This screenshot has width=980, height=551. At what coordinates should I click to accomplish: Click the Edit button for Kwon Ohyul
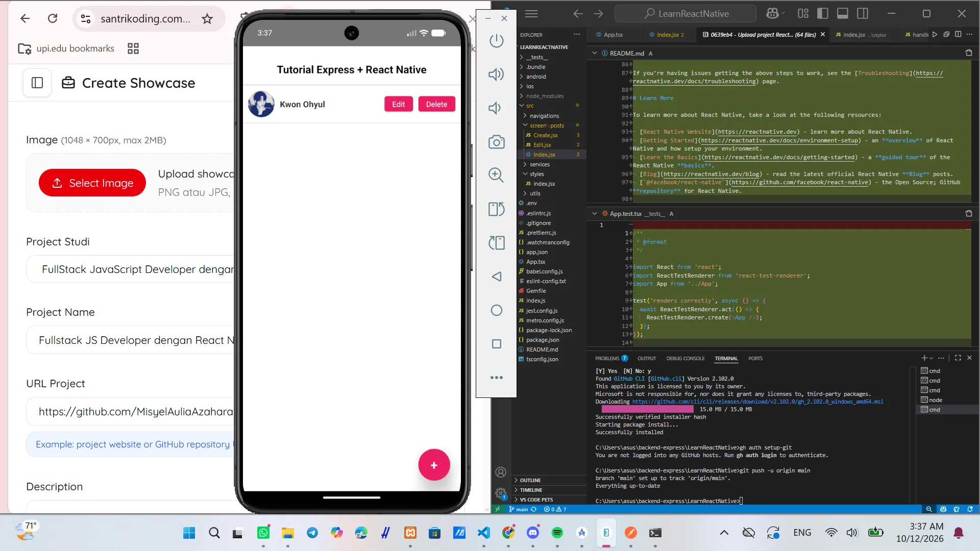pyautogui.click(x=398, y=104)
